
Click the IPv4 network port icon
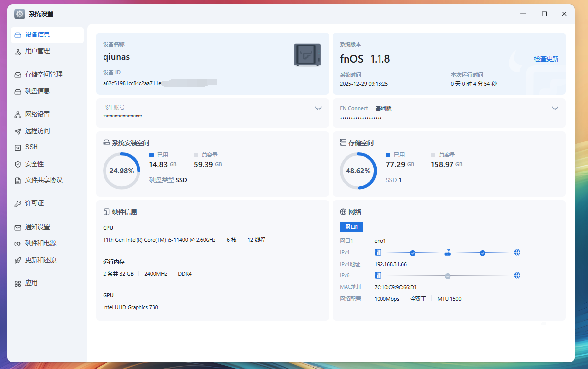(x=378, y=252)
